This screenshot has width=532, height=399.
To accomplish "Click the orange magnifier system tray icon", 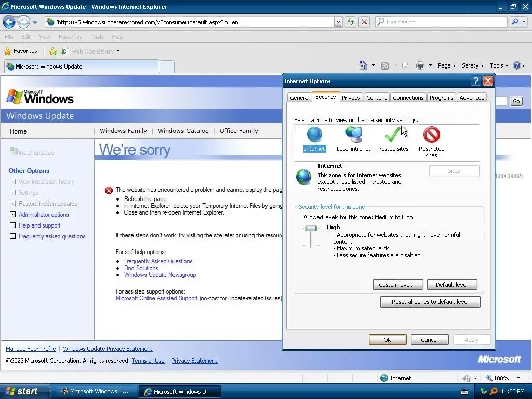I will click(494, 391).
